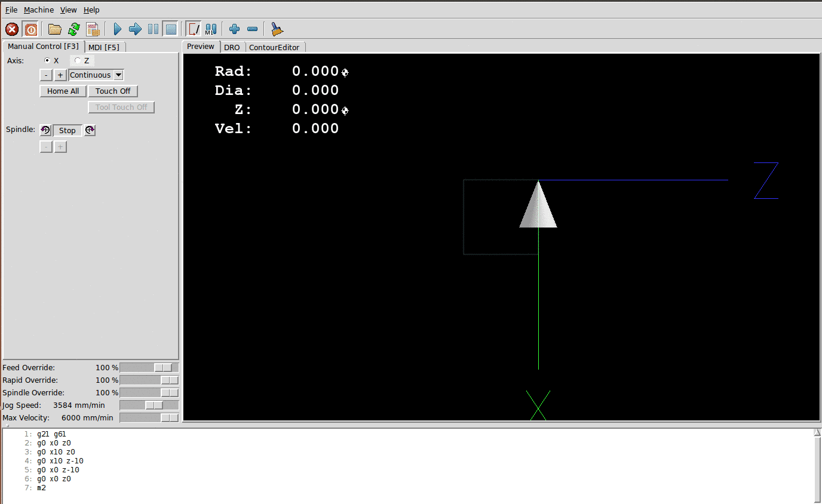Open the ContourEditor tab
822x504 pixels.
(x=274, y=47)
